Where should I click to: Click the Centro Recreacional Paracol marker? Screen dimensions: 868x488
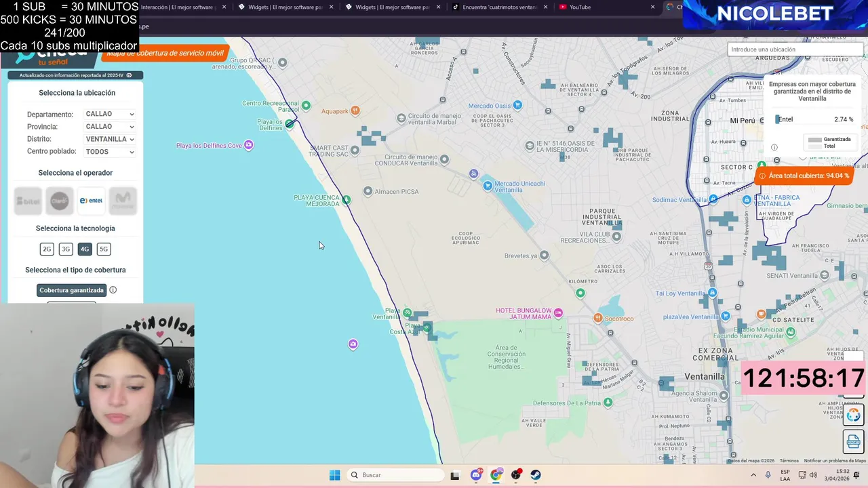click(x=306, y=105)
